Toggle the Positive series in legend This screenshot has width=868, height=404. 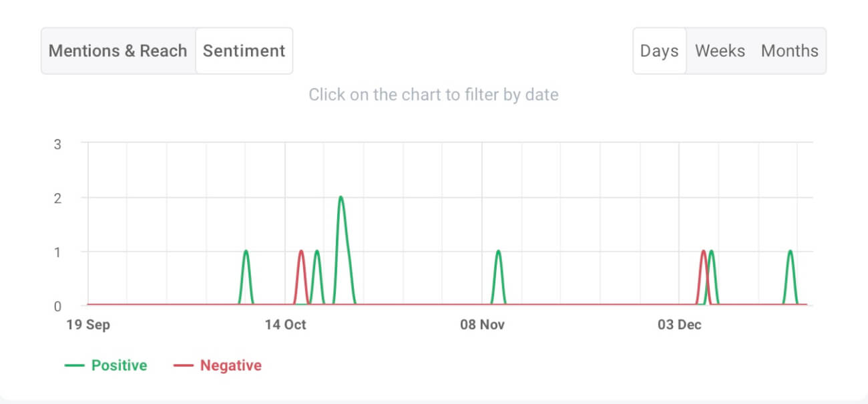(x=119, y=365)
